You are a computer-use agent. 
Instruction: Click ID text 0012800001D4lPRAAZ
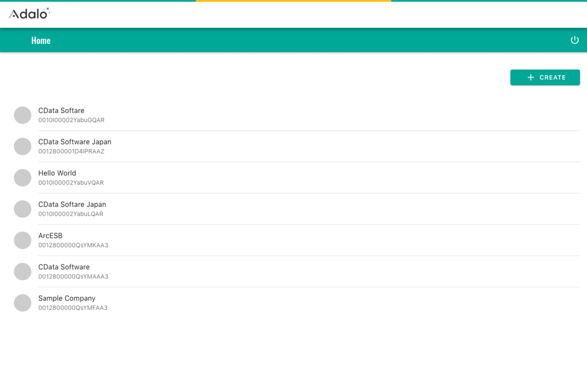point(71,152)
